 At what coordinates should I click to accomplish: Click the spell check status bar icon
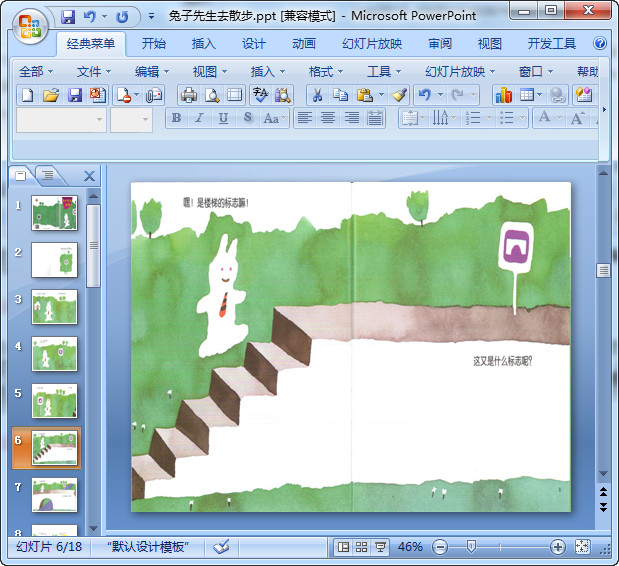221,547
